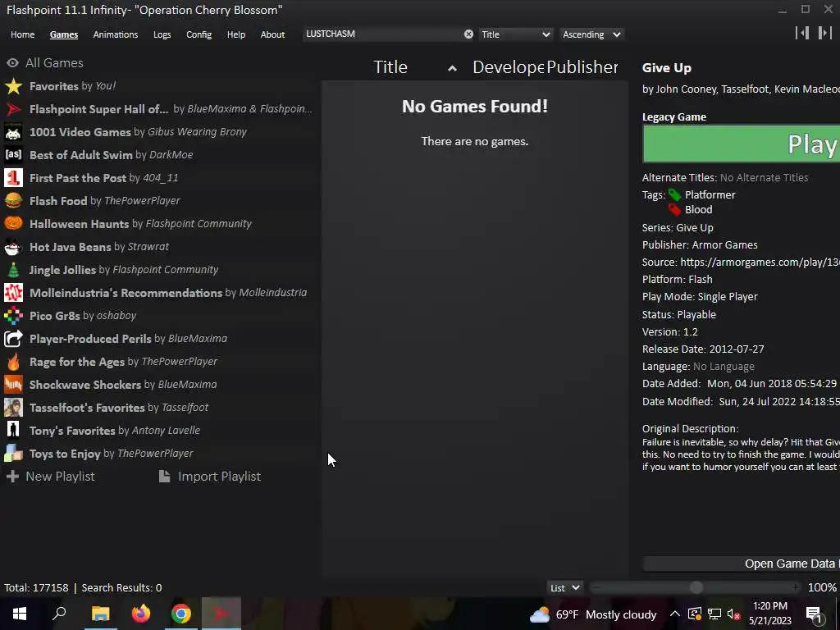Click the Pico Gr8s playlist icon
This screenshot has width=840, height=630.
(13, 316)
